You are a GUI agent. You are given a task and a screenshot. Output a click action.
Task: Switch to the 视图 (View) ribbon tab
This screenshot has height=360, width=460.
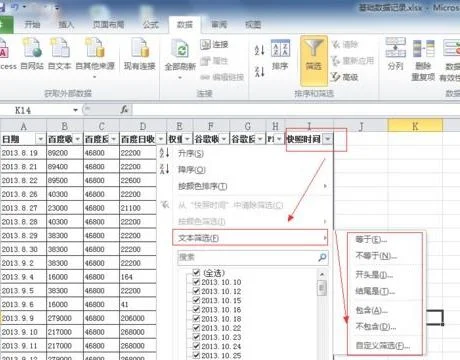coord(253,24)
